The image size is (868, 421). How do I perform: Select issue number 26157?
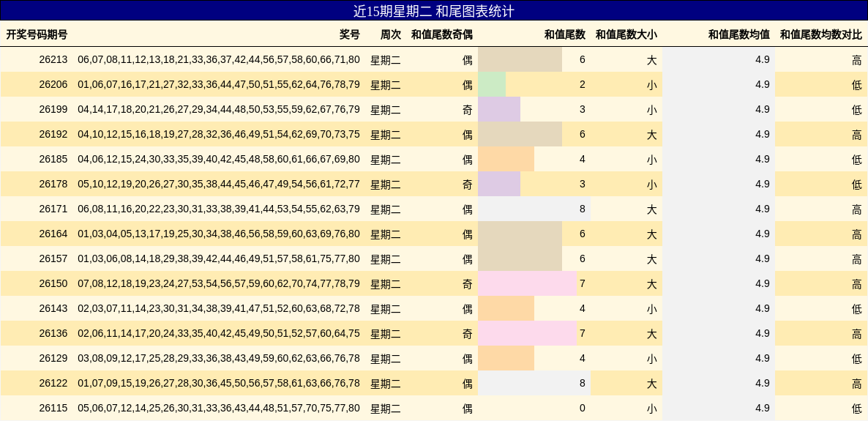[x=53, y=258]
